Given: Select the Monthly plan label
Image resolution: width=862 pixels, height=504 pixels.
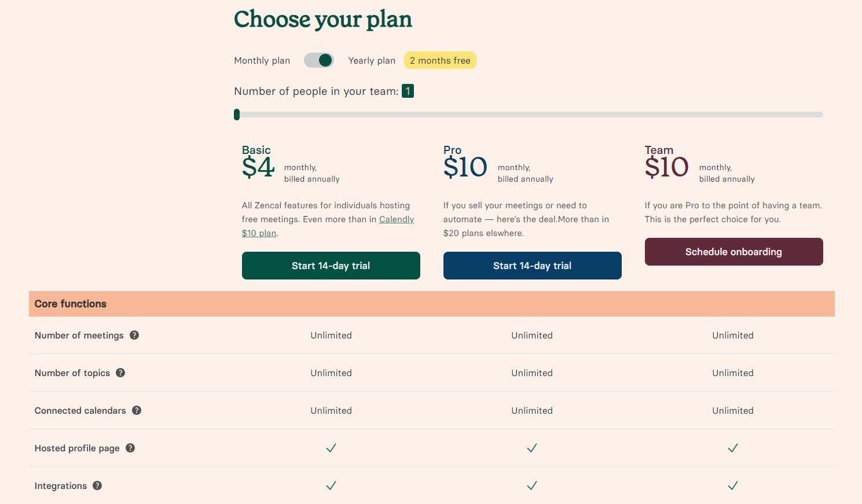Looking at the screenshot, I should tap(262, 60).
